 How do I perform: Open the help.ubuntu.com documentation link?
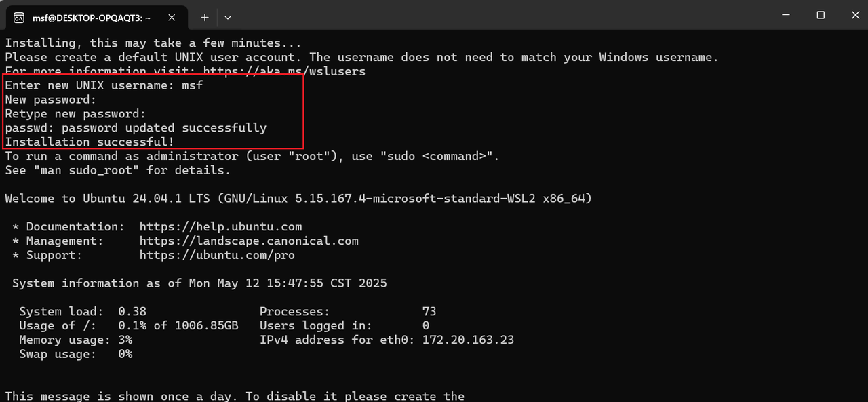220,226
